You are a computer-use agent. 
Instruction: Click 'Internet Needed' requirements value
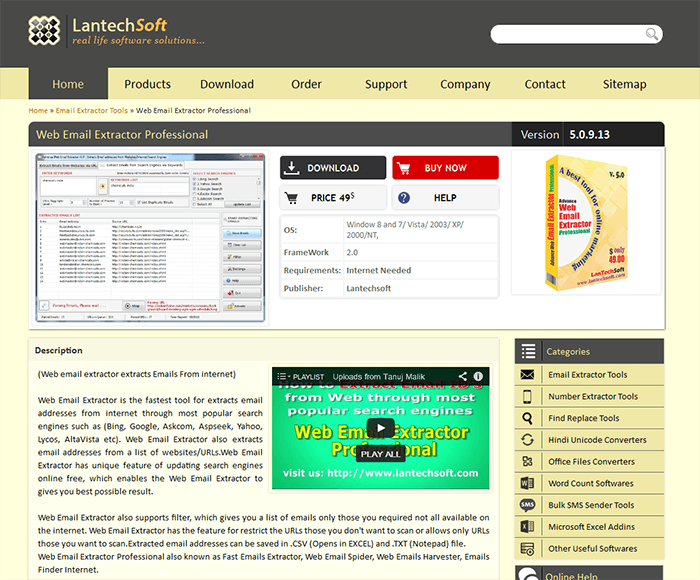pyautogui.click(x=379, y=270)
